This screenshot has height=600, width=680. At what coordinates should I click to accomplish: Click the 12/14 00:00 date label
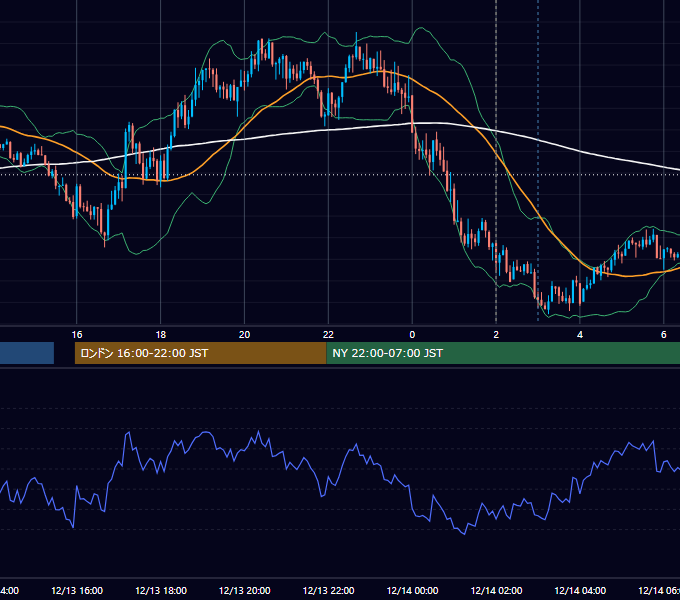(x=412, y=590)
